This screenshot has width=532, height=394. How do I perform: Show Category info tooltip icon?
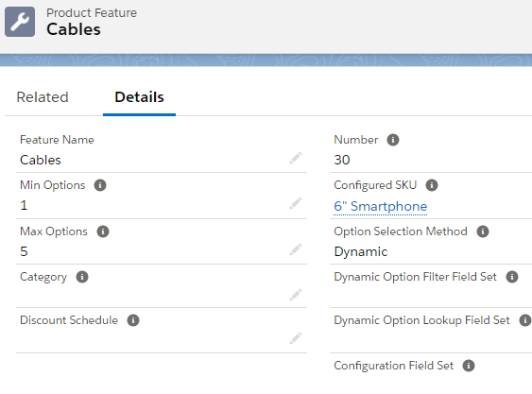pos(82,277)
